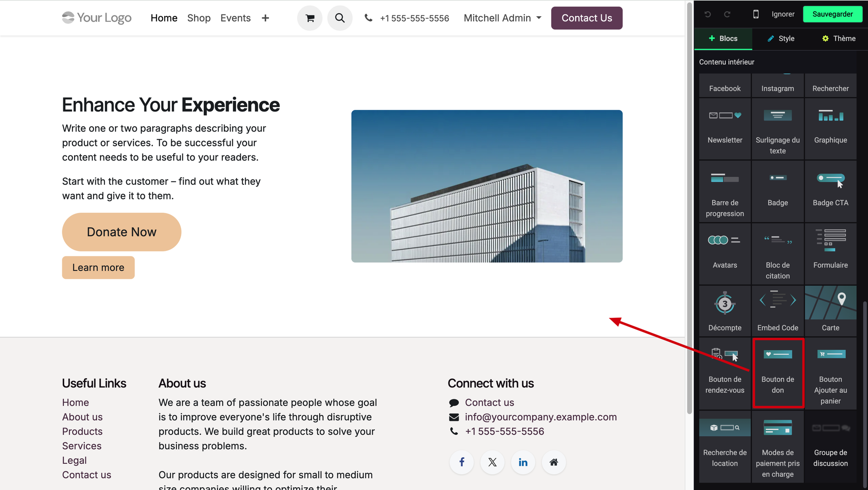
Task: Toggle mobile preview phone icon
Action: (756, 14)
